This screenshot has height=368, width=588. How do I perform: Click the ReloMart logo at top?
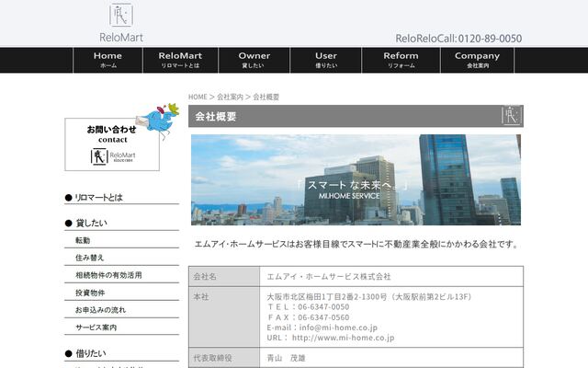coord(121,23)
